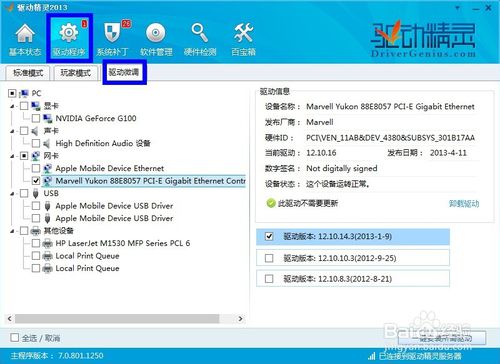The width and height of the screenshot is (500, 364).
Task: Open the title bar dropdown menu arrow
Action: [x=458, y=8]
